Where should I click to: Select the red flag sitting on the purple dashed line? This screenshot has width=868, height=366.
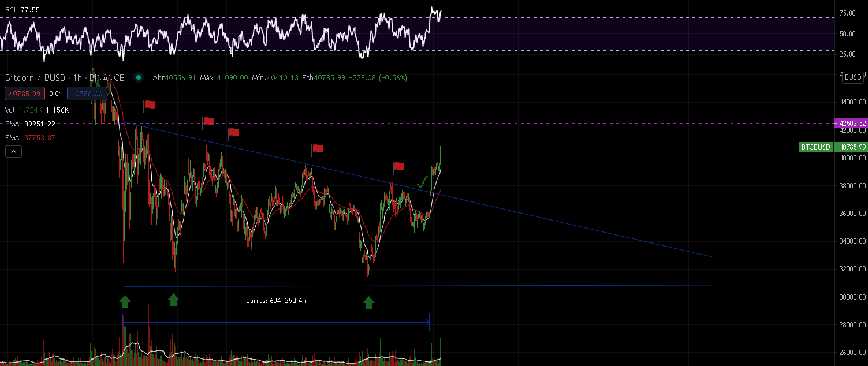[208, 122]
